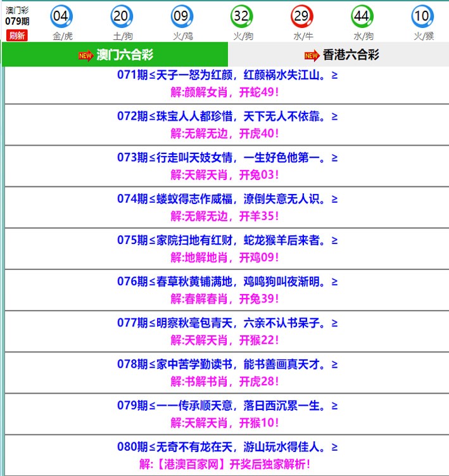The width and height of the screenshot is (449, 476).
Task: Click the green lottery ball 44
Action: [x=362, y=16]
